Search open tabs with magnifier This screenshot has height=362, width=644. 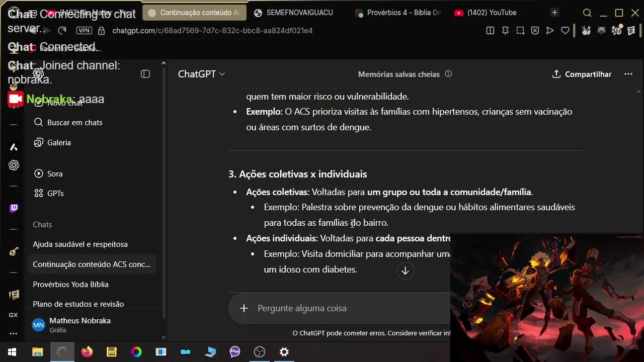click(x=587, y=13)
